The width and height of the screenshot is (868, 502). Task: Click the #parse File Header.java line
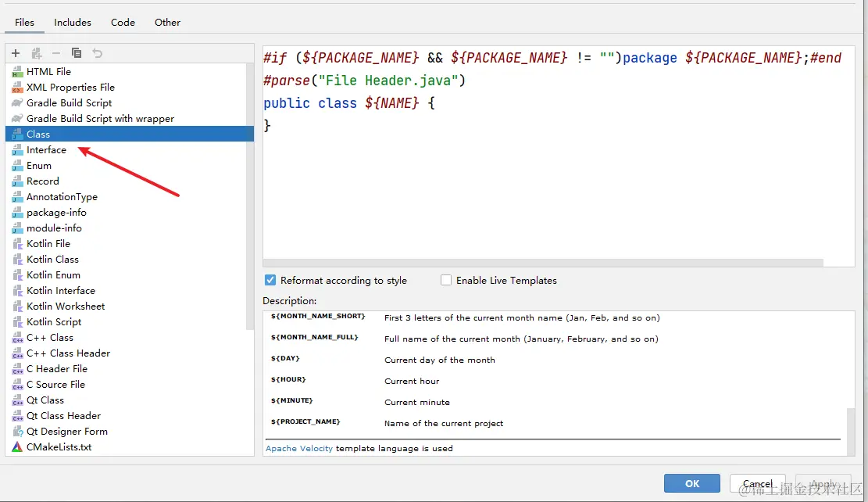coord(364,81)
